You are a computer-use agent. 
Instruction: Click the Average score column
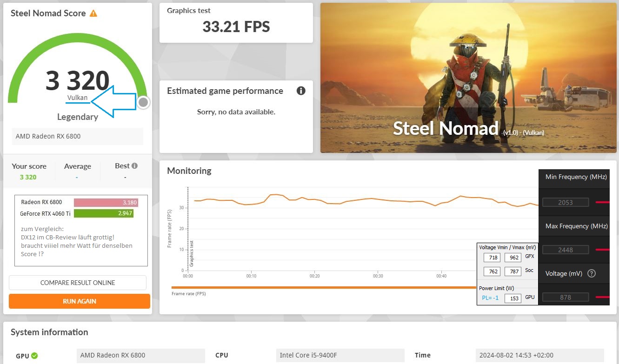click(77, 171)
